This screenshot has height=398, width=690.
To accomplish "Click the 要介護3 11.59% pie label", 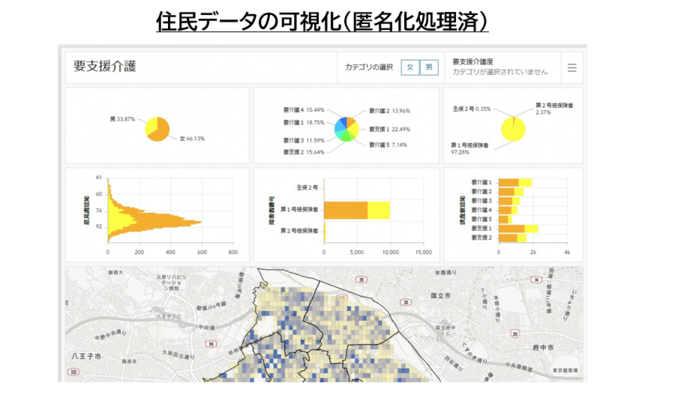I will (x=304, y=140).
